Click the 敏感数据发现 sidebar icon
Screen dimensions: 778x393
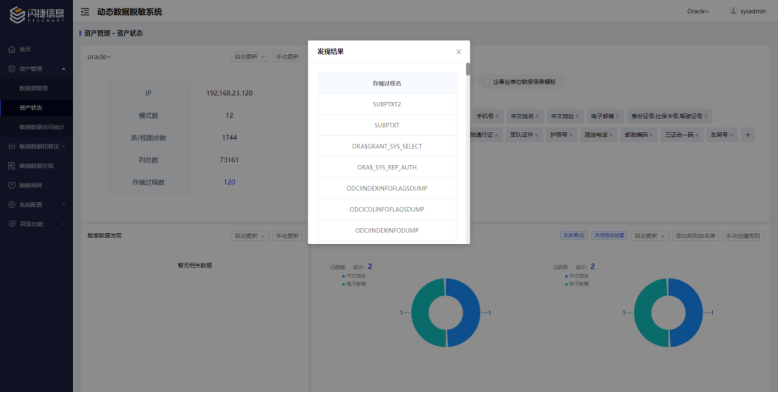tap(12, 166)
